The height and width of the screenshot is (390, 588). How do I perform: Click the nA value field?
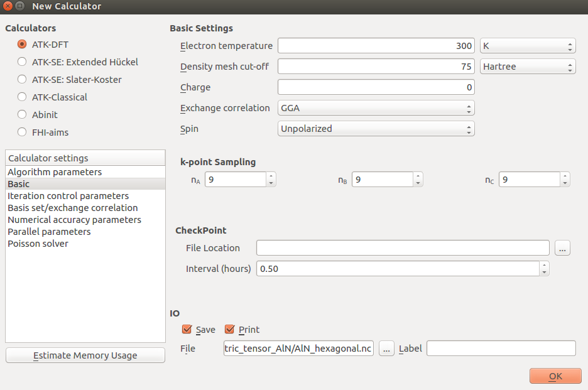pos(236,179)
